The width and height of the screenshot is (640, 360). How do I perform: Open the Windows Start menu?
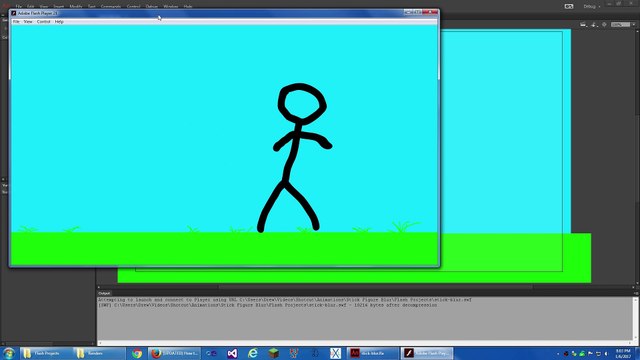[9, 353]
